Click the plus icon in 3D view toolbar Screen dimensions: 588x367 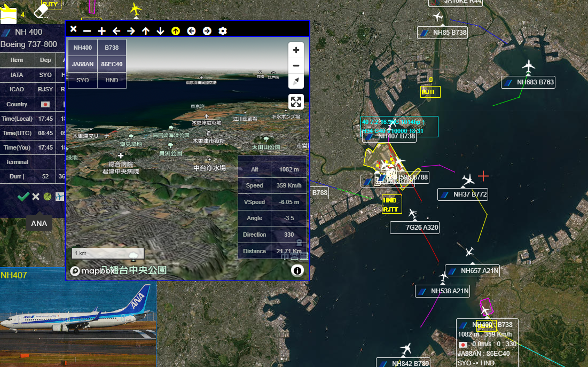coord(101,31)
